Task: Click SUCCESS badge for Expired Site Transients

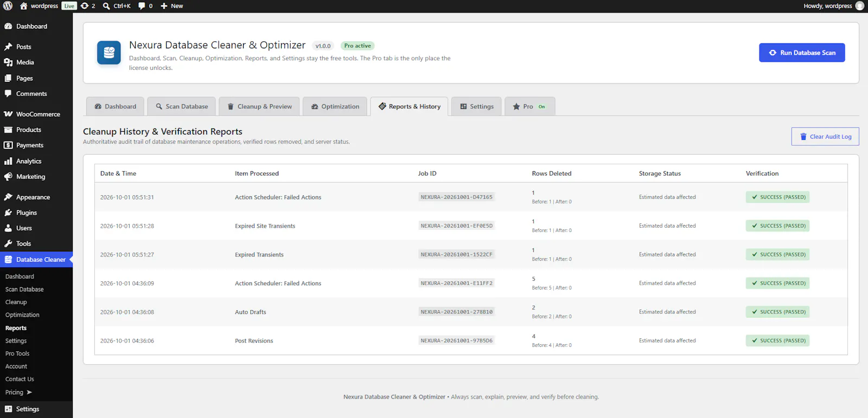Action: click(x=777, y=226)
